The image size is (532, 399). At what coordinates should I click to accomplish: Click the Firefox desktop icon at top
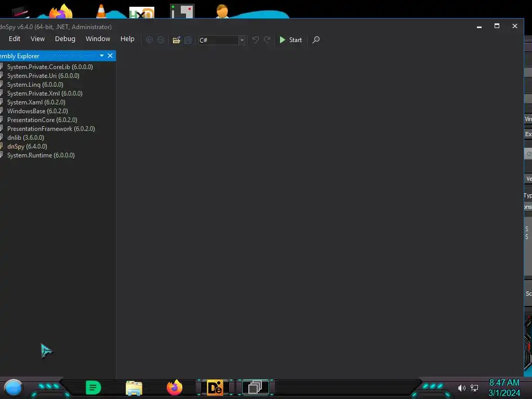61,12
